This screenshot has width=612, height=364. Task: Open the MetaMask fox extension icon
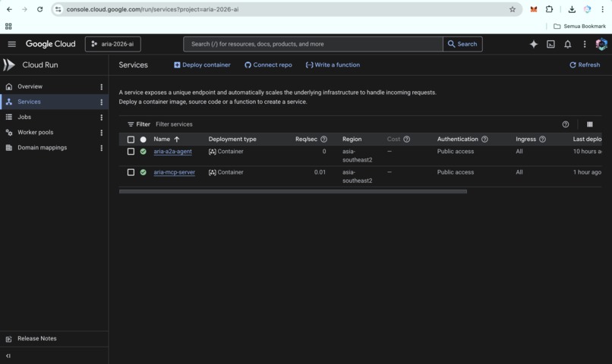coord(534,9)
